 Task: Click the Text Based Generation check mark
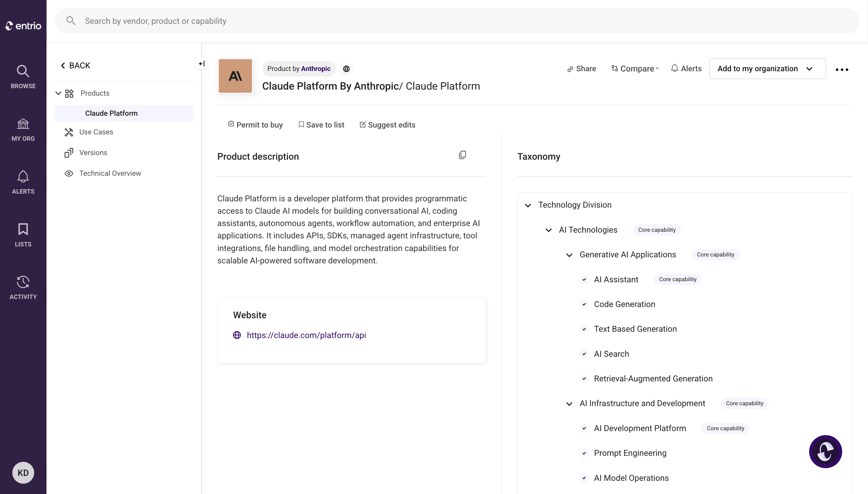(x=584, y=329)
